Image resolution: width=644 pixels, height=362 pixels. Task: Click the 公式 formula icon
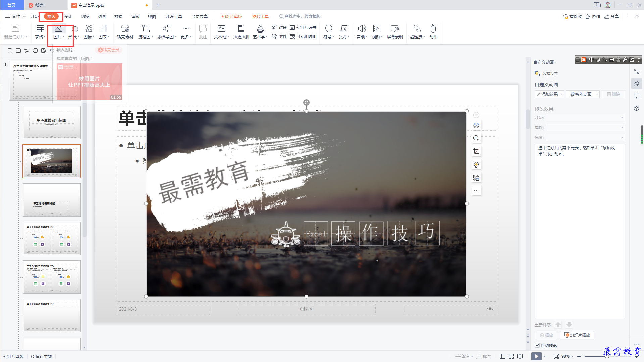pos(343,28)
